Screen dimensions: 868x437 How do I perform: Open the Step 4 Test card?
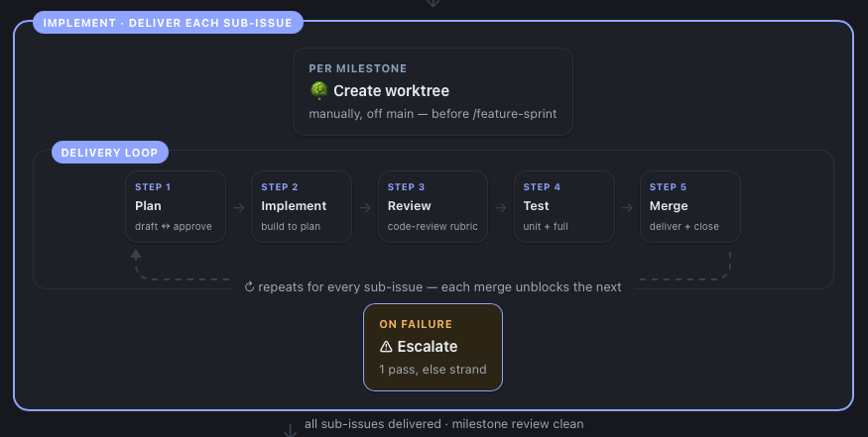pos(564,206)
